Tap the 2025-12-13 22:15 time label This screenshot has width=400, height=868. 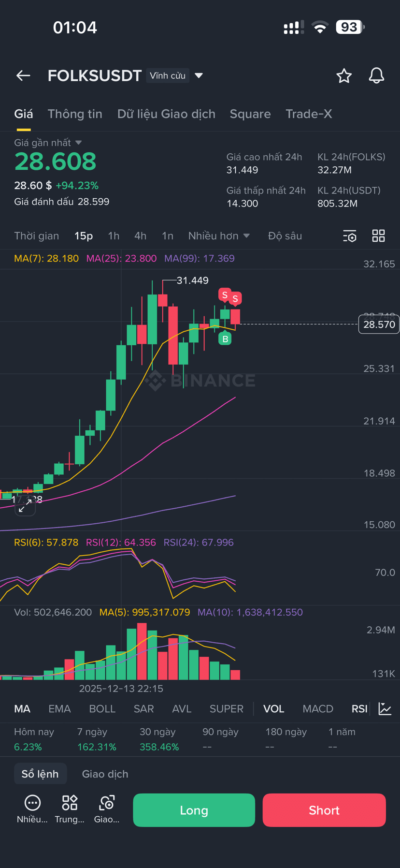121,688
